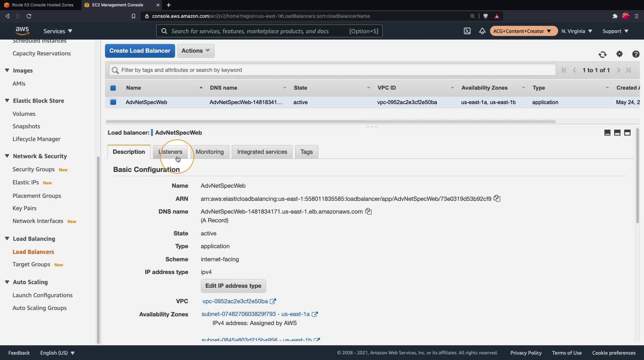
Task: Collapse the Elastic Block Store section
Action: pos(7,100)
